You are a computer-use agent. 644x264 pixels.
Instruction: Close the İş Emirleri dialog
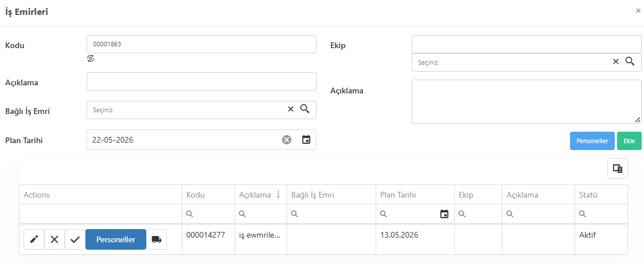pos(638,11)
